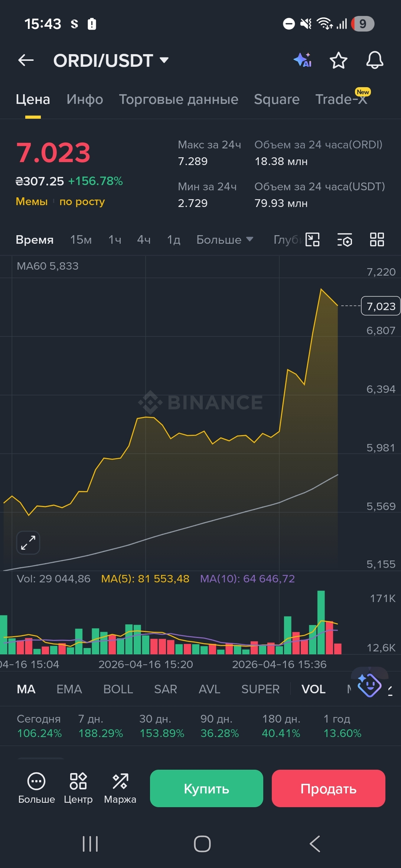The image size is (401, 868).
Task: Tap the 180 дн. 40.41% performance
Action: 281,726
